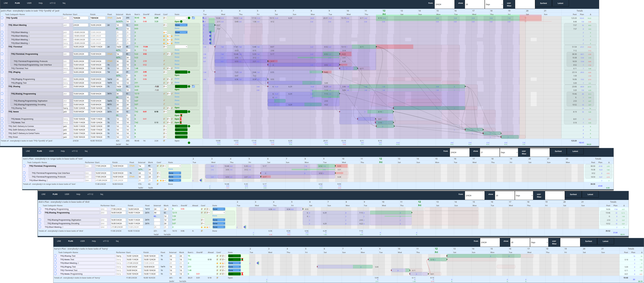Click the Earliest button in jack's plan
Viewport: 644px width, 283px height.
(544, 3)
